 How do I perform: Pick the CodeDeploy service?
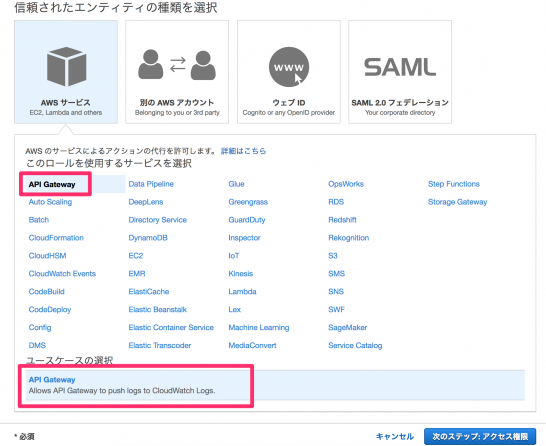(x=50, y=310)
